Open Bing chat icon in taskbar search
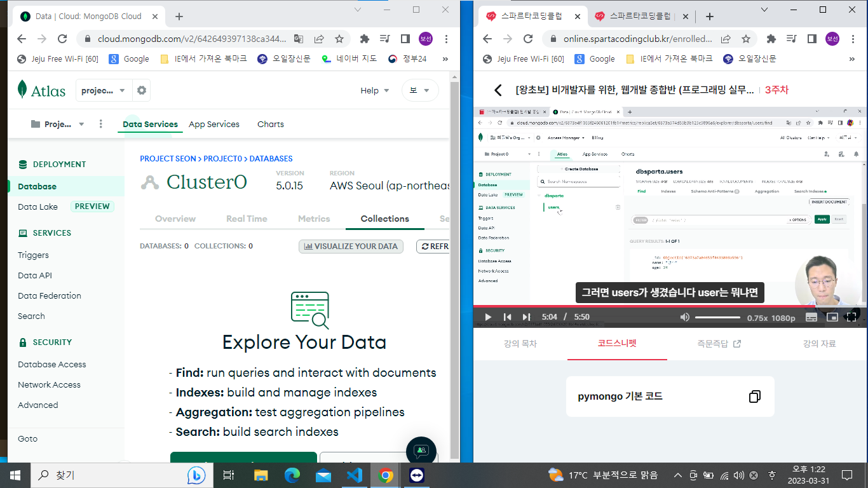 pos(196,475)
